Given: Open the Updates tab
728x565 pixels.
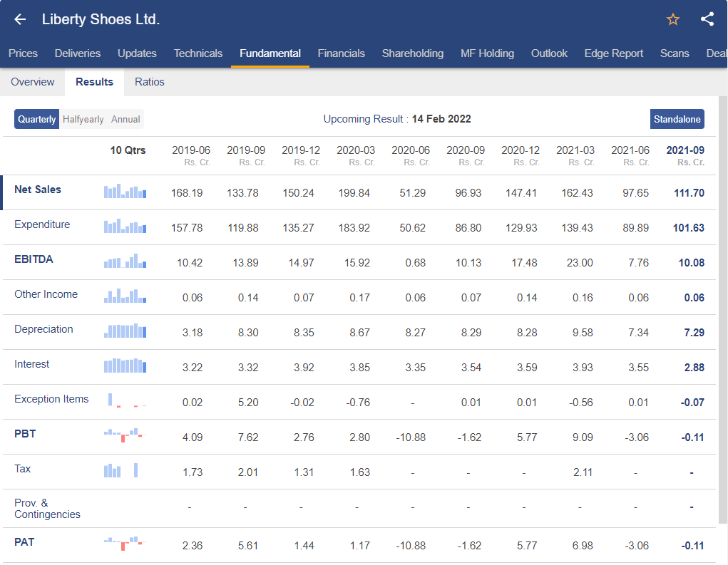Looking at the screenshot, I should click(x=137, y=53).
